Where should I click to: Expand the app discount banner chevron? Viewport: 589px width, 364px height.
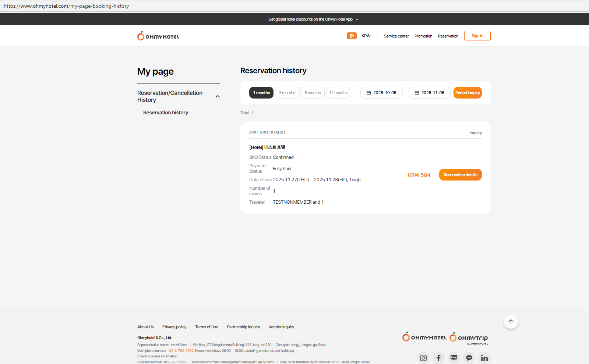357,19
